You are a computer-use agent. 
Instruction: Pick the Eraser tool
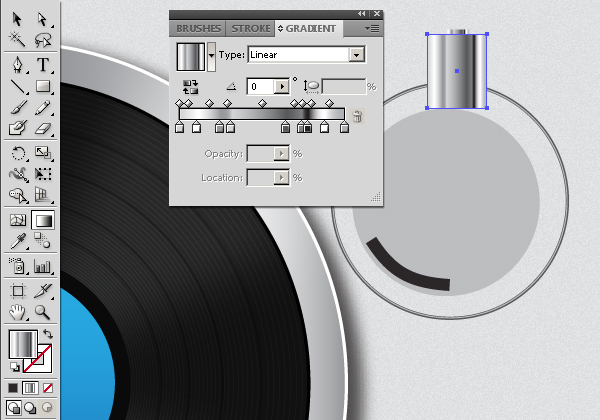coord(43,129)
